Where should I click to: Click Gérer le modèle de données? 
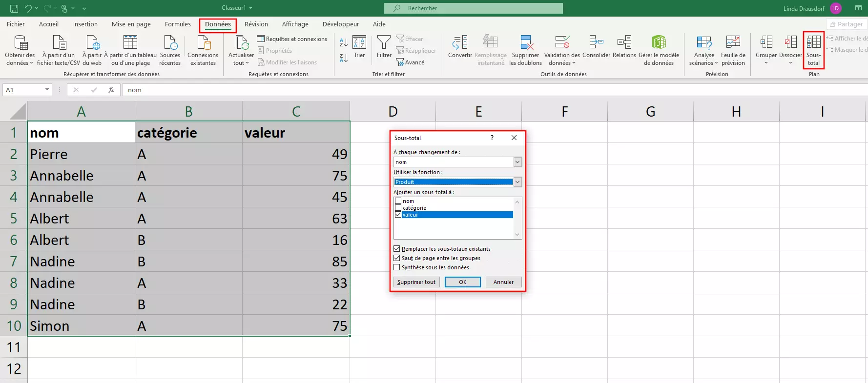click(x=659, y=50)
